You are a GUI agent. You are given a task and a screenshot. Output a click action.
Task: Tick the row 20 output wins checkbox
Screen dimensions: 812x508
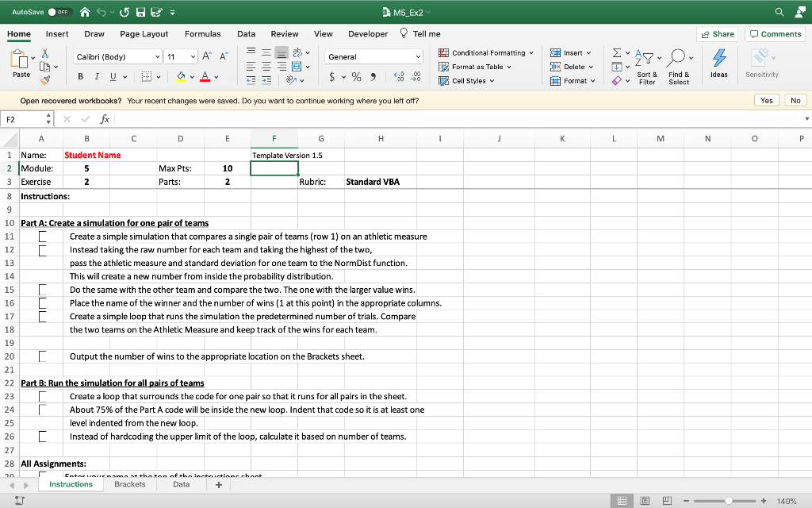point(43,356)
